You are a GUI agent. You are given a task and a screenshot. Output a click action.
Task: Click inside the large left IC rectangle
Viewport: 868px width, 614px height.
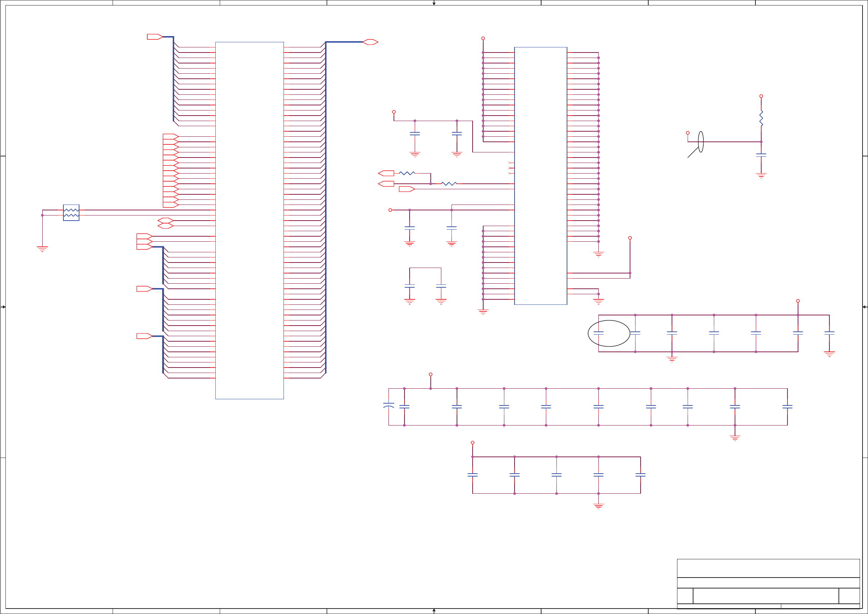tap(250, 219)
